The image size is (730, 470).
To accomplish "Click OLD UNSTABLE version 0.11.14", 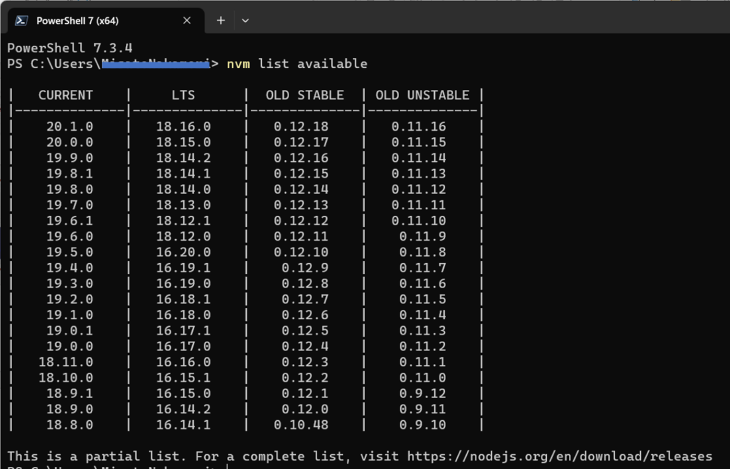I will point(419,158).
